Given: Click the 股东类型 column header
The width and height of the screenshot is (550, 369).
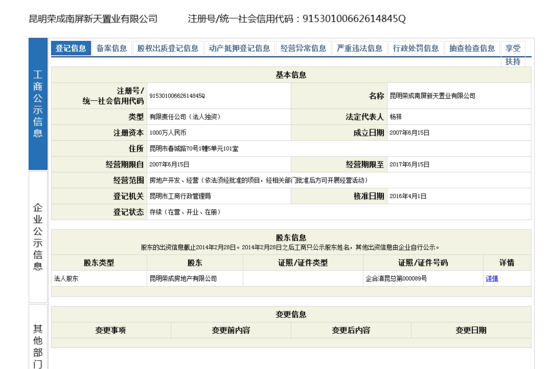Looking at the screenshot, I should (x=99, y=263).
